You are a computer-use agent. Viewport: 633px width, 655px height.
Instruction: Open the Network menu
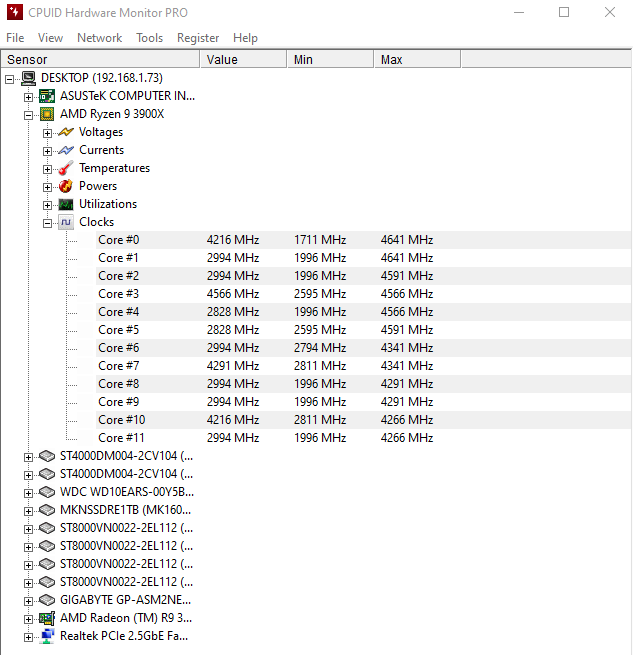tap(99, 38)
